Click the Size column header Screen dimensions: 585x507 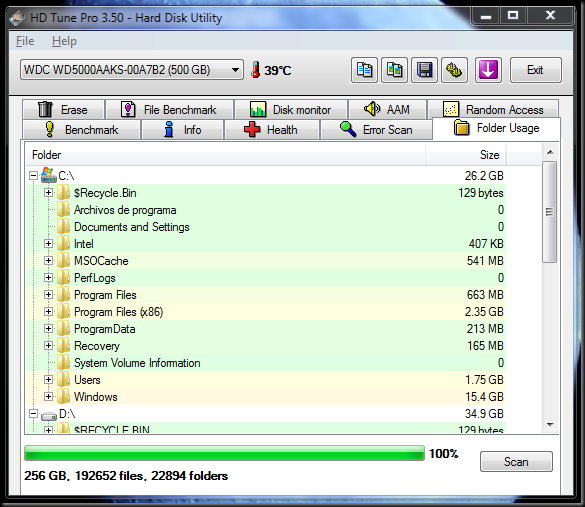point(466,154)
